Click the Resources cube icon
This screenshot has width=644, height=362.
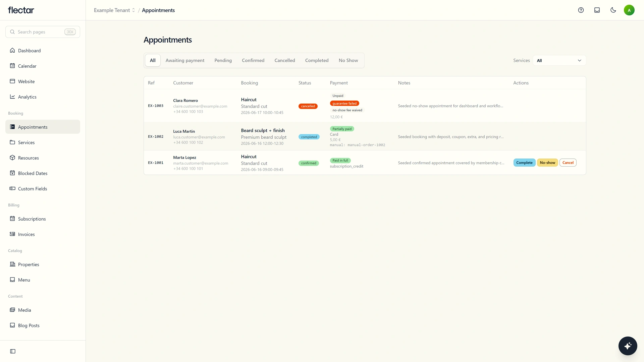12,158
